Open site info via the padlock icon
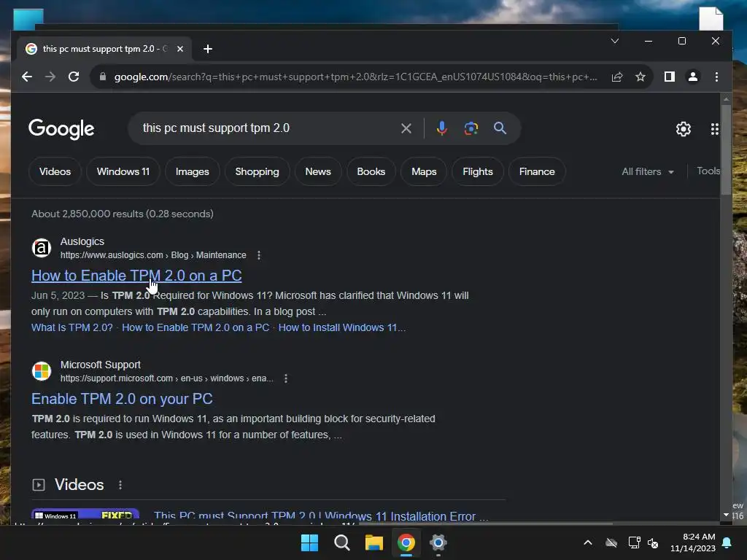 (x=102, y=77)
